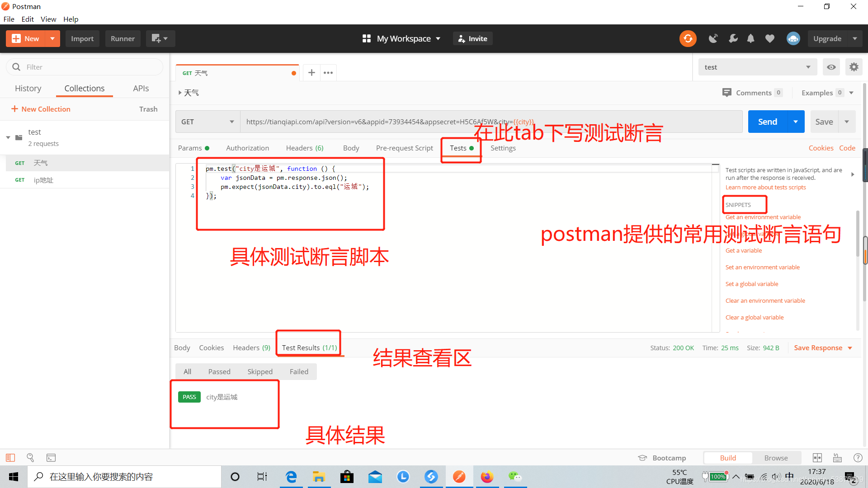Screen dimensions: 868x488
Task: Open the Comments panel
Action: coord(753,93)
